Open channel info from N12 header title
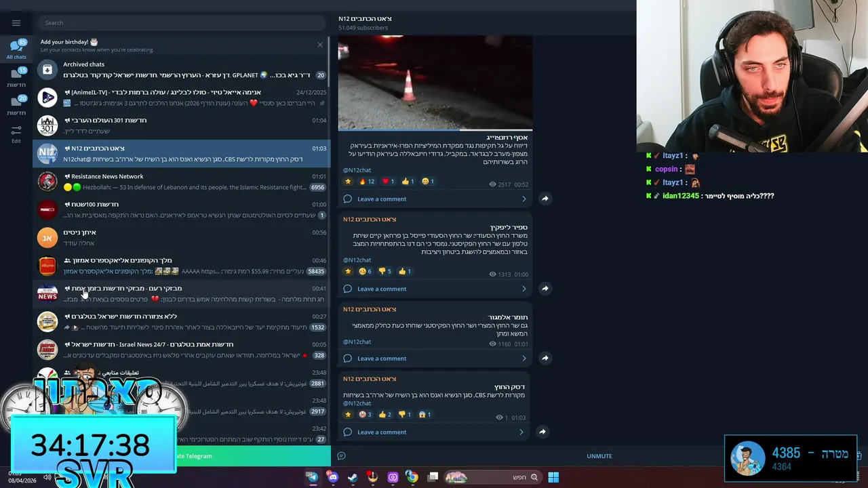The image size is (868, 488). click(x=365, y=18)
